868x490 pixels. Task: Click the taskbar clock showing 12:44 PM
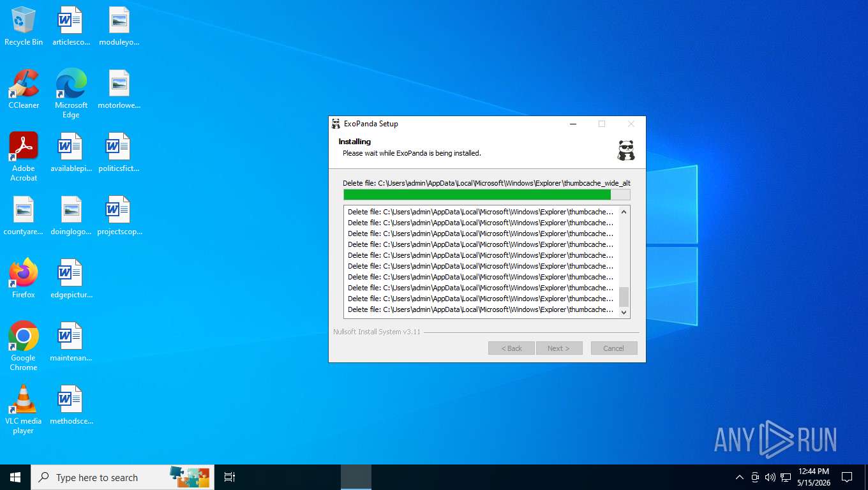[814, 477]
